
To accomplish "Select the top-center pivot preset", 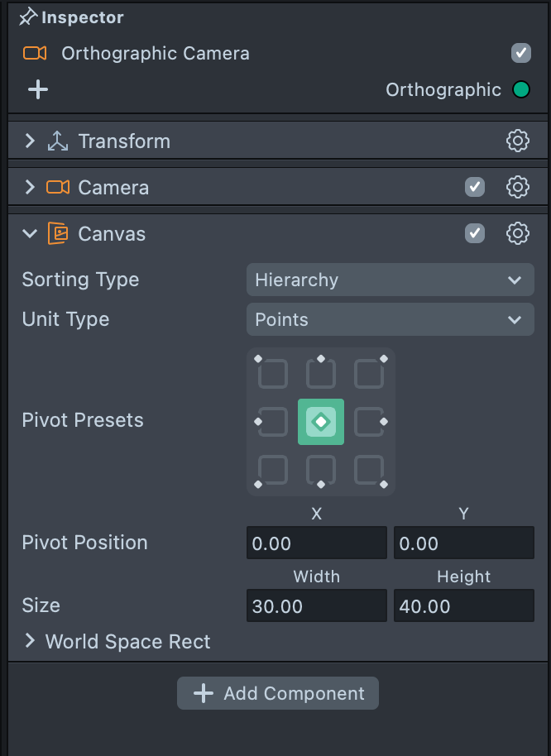I will pyautogui.click(x=320, y=374).
